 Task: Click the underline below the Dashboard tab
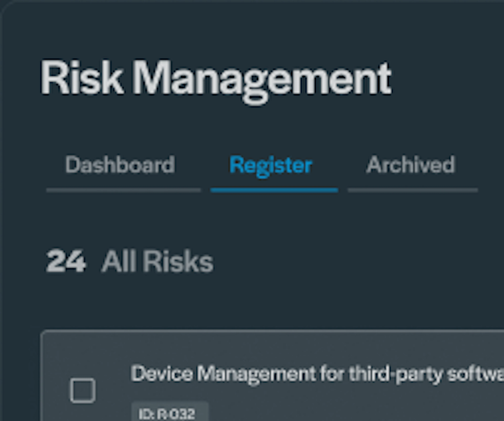(x=123, y=190)
